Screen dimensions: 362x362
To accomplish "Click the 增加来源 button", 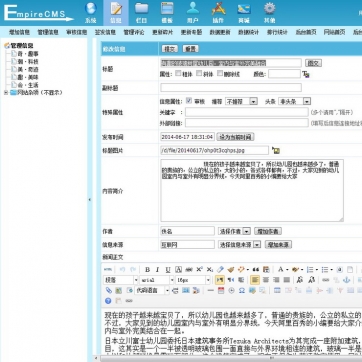I will [x=278, y=245].
